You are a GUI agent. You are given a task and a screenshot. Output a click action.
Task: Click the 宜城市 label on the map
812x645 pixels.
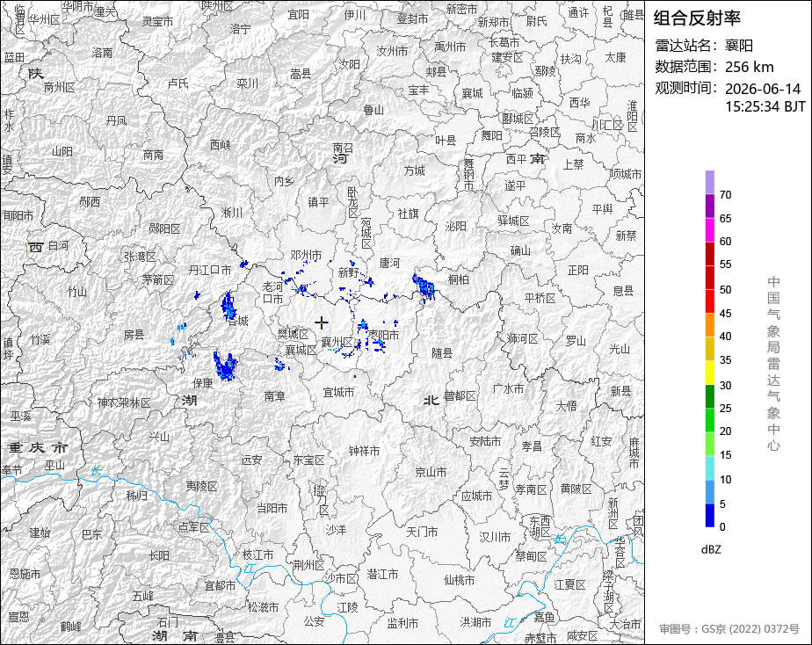point(338,392)
